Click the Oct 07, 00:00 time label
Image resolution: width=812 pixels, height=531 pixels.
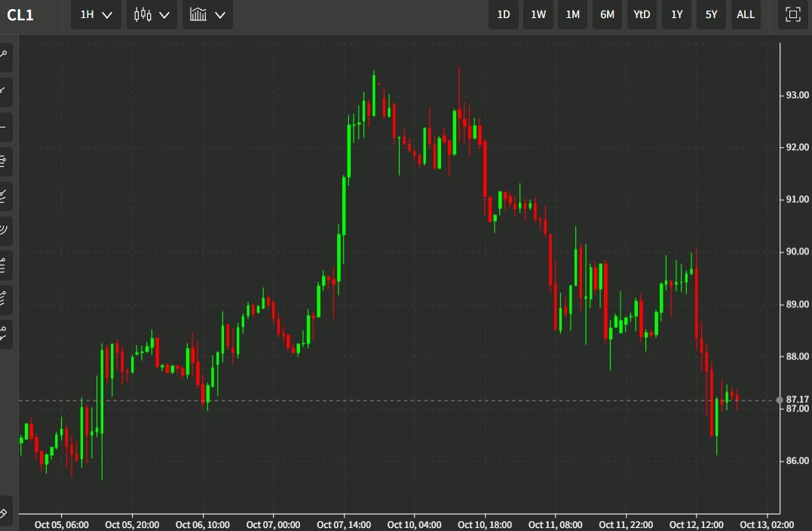click(273, 525)
